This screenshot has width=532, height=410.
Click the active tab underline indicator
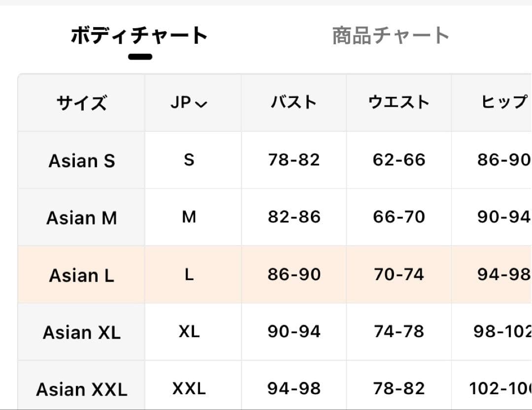[x=140, y=57]
